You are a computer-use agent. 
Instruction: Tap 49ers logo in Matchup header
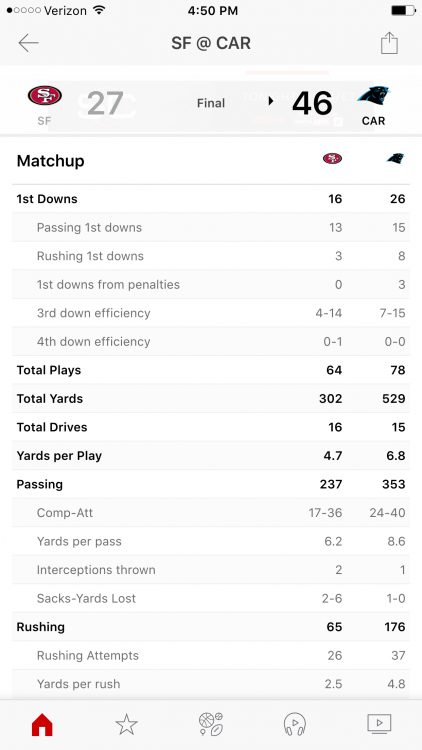tap(333, 158)
